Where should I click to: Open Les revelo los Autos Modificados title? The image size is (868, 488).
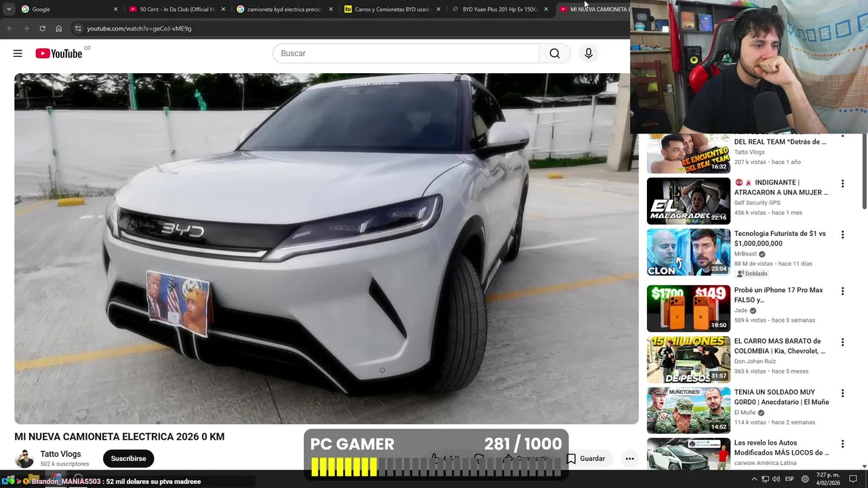coord(781,448)
